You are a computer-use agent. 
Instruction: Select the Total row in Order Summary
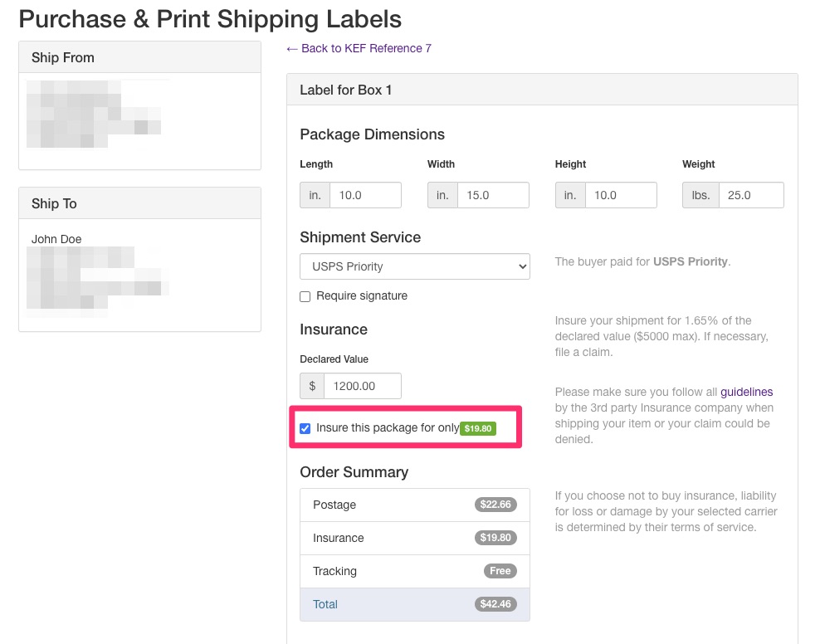click(415, 604)
